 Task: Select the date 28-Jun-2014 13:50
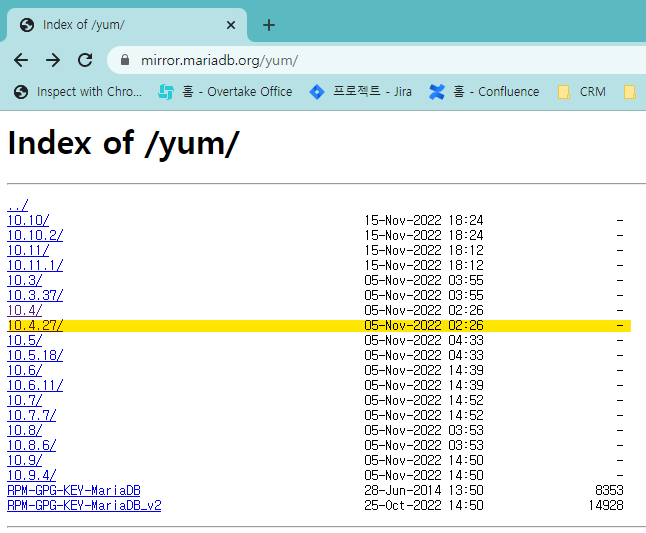coord(424,490)
